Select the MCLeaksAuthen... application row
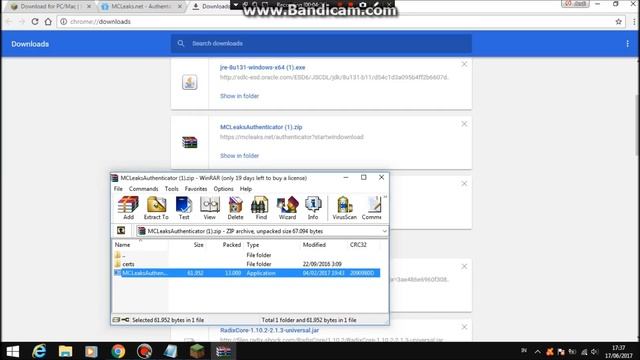 point(247,273)
